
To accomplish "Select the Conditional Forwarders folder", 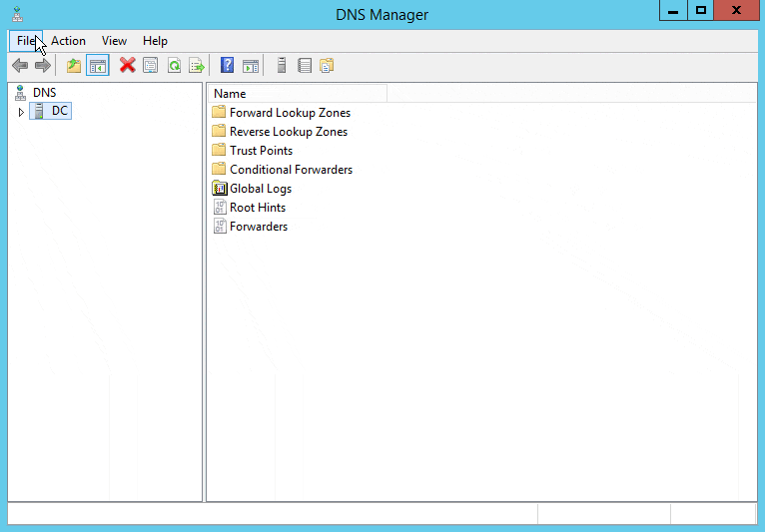I will [x=290, y=170].
